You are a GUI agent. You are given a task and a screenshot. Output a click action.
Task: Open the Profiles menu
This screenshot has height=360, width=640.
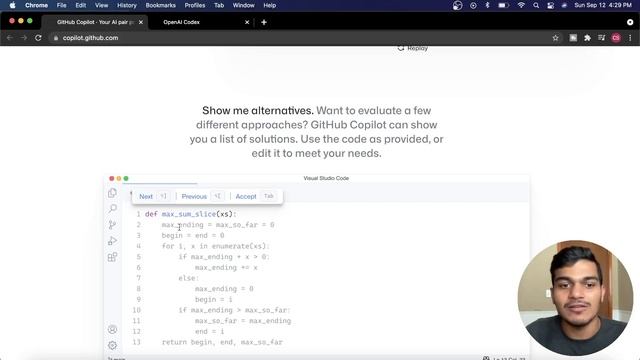pos(195,5)
